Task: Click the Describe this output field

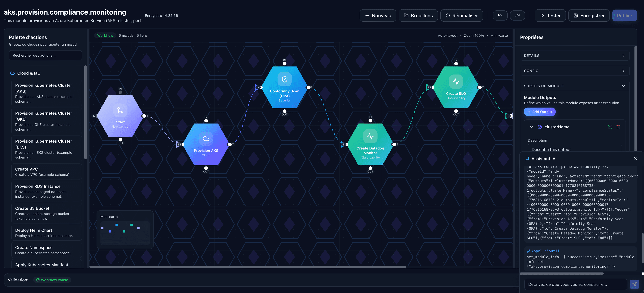Action: (575, 148)
